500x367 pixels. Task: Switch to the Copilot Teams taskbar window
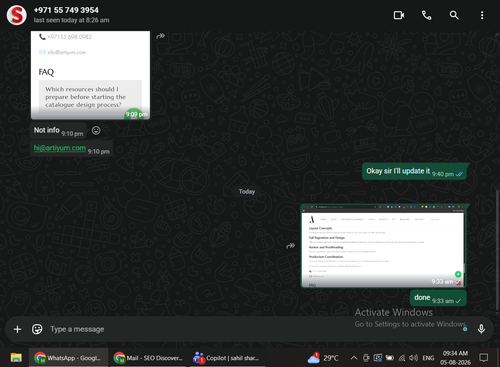[x=228, y=358]
